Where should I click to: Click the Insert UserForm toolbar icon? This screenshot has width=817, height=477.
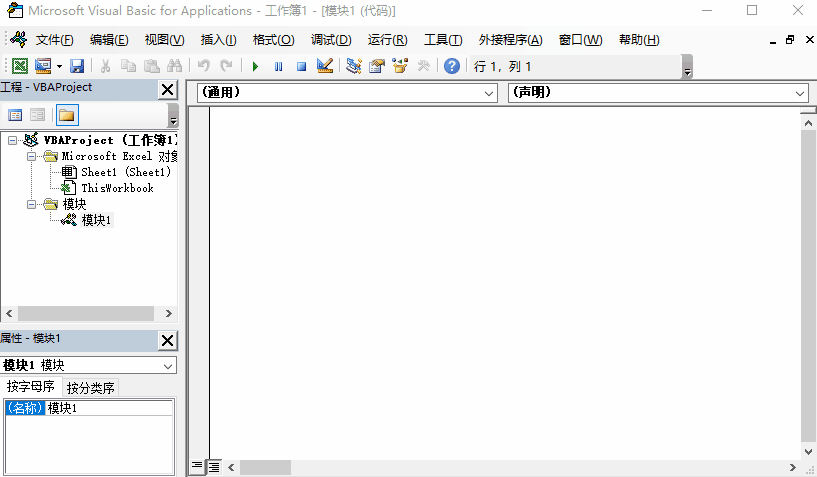click(x=43, y=66)
